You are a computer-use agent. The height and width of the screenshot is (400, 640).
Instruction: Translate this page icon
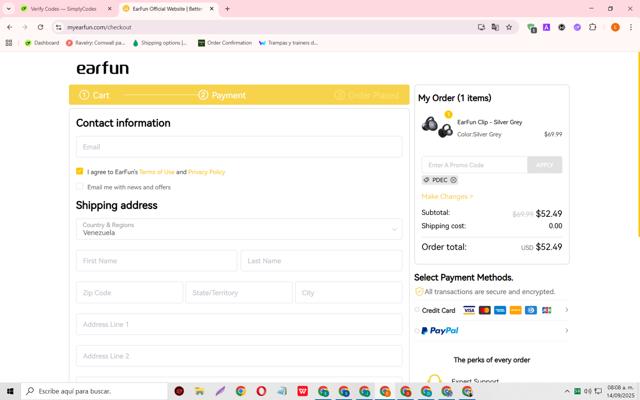[x=495, y=27]
